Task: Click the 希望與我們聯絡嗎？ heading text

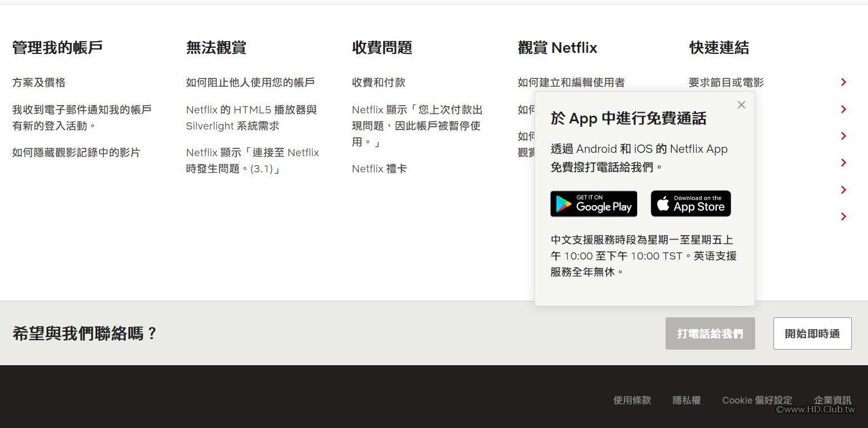Action: tap(85, 334)
